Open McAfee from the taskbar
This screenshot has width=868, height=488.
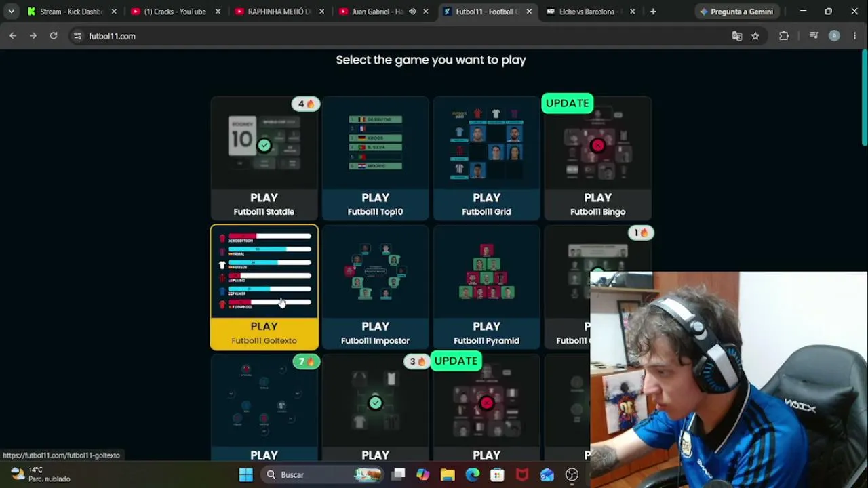(522, 474)
